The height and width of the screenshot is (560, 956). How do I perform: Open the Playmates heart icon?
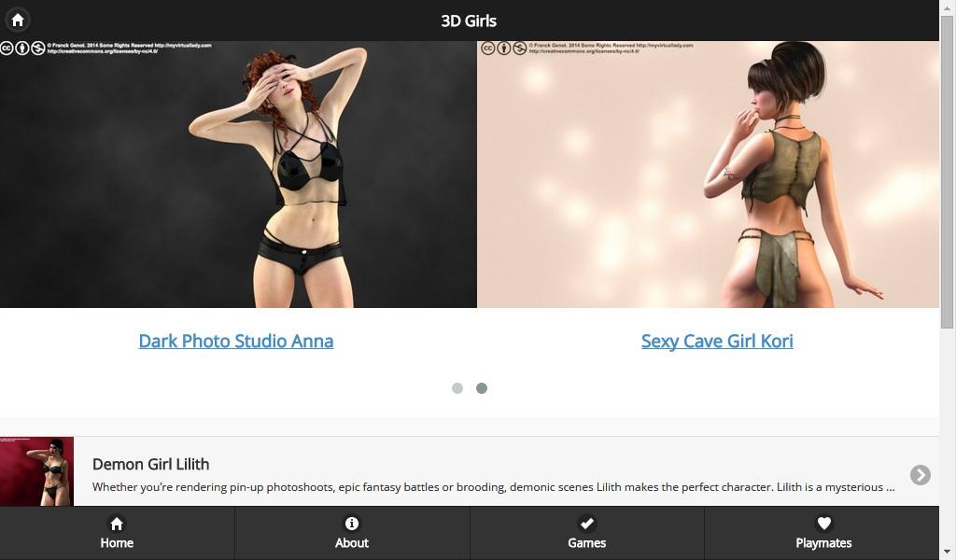click(x=823, y=524)
